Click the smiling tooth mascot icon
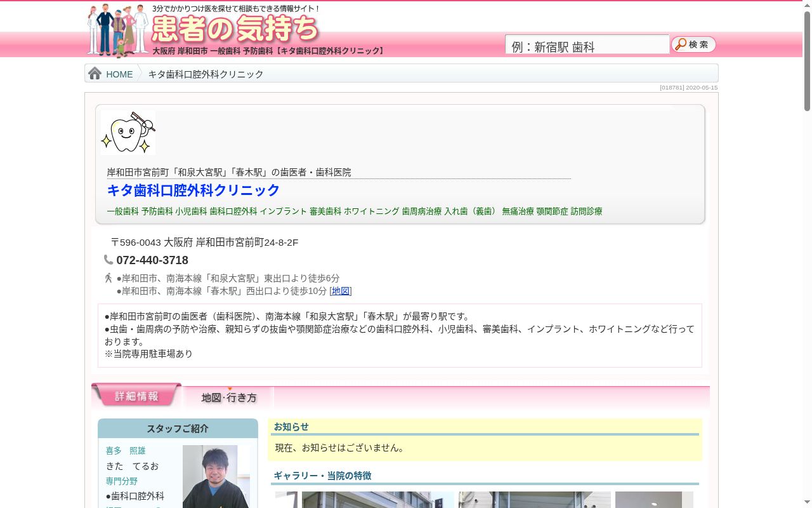 point(128,133)
